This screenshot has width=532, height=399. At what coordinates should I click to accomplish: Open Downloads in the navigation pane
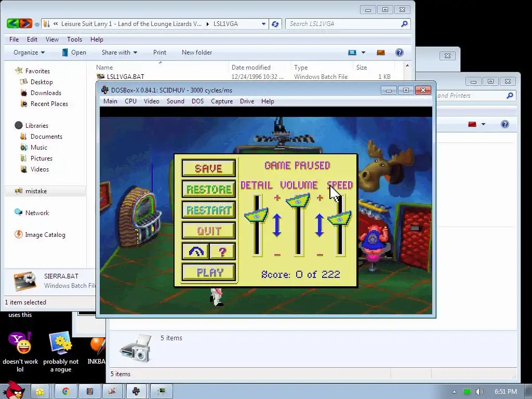[x=46, y=92]
